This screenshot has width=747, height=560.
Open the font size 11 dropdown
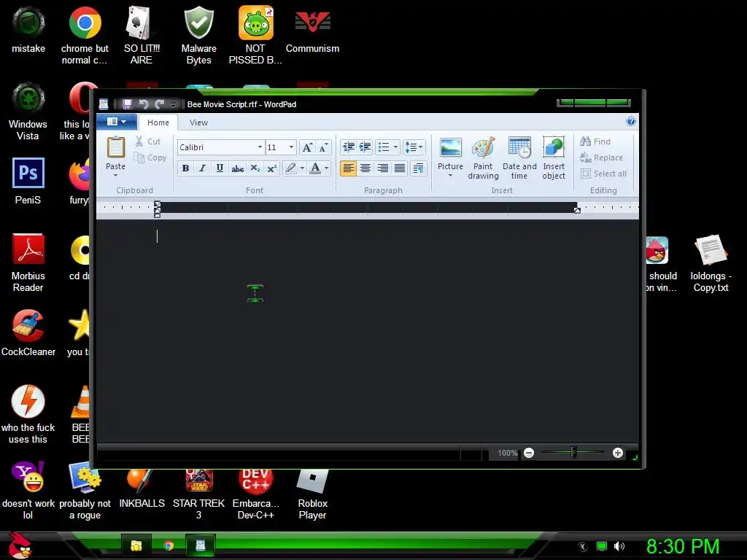point(291,147)
